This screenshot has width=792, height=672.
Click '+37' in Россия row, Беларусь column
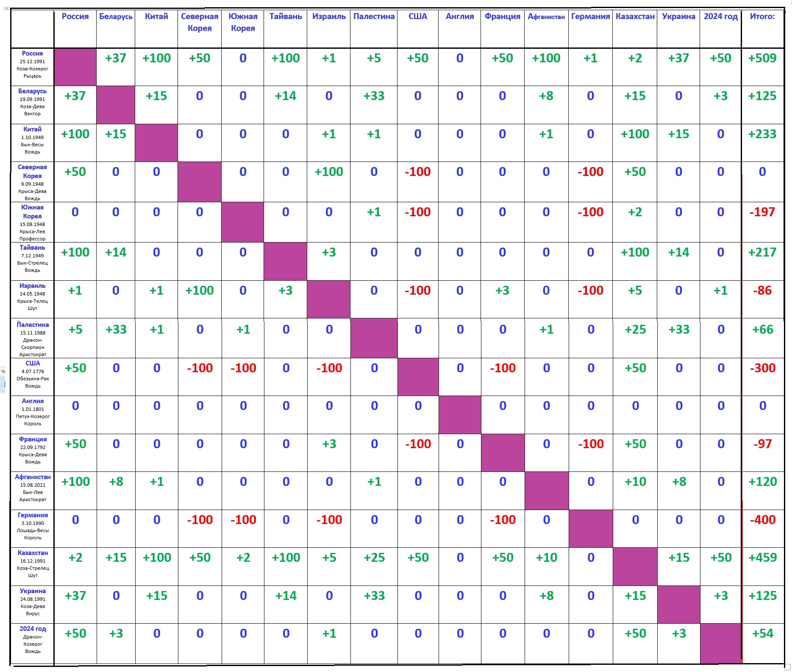point(116,58)
